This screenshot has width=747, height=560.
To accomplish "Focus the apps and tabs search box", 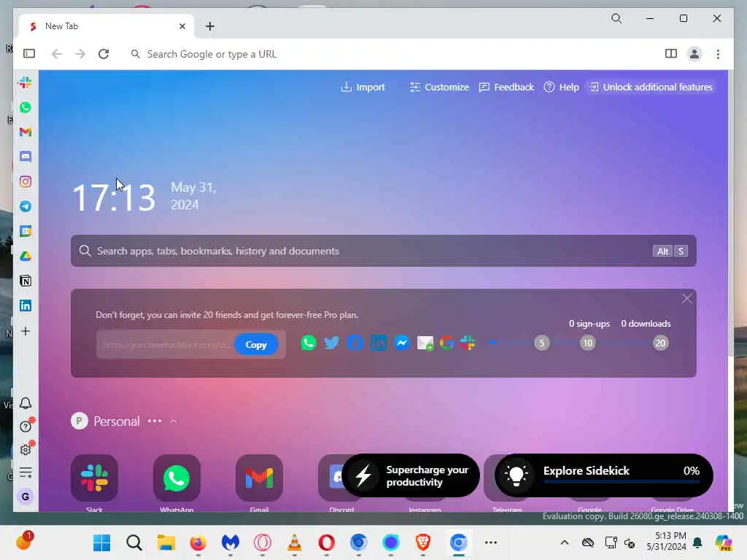I will coord(384,251).
